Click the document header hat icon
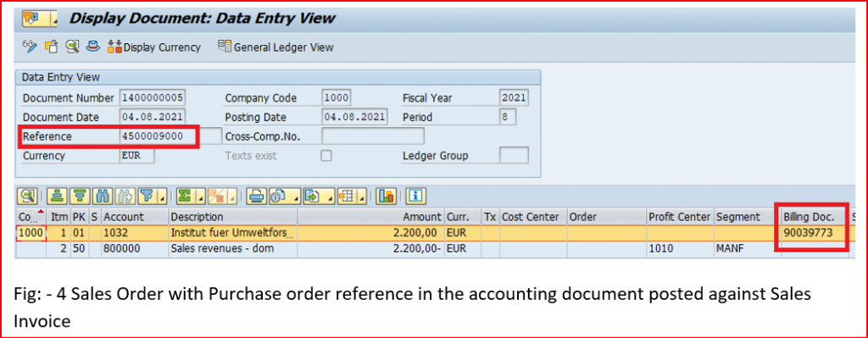 (93, 47)
